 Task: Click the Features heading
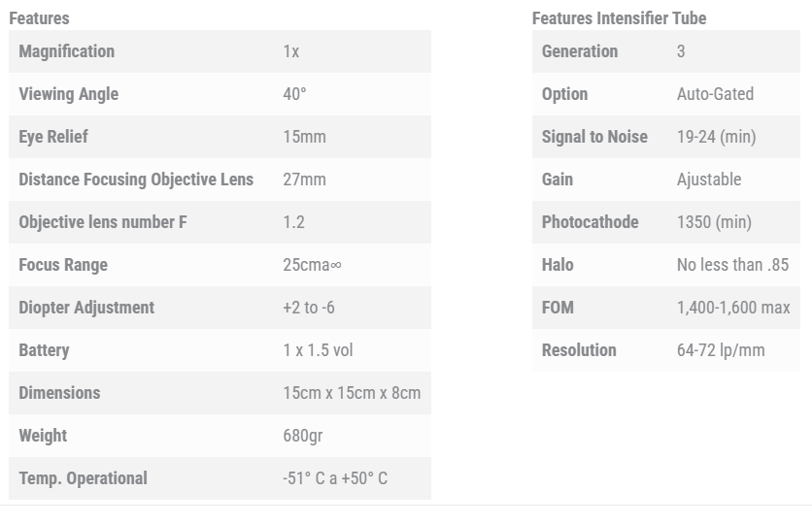39,17
